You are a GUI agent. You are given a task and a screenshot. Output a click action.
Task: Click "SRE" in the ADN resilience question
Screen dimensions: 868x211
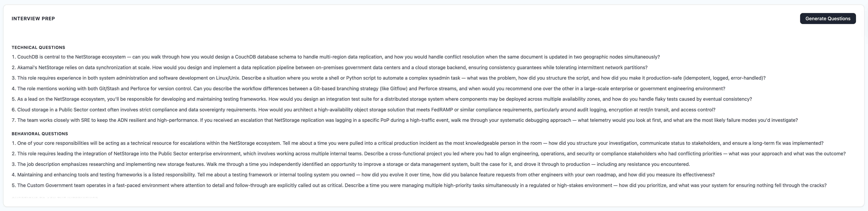86,120
